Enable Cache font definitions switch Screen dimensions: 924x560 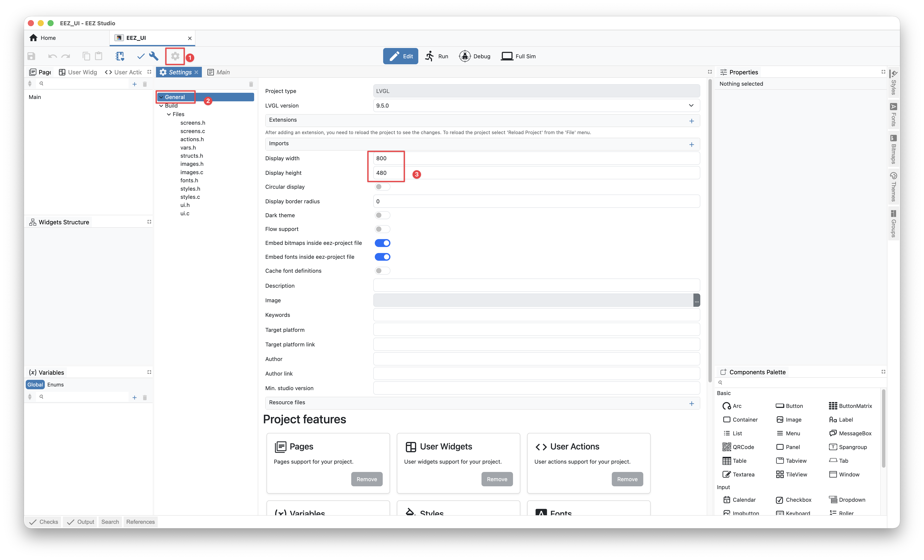pos(382,271)
